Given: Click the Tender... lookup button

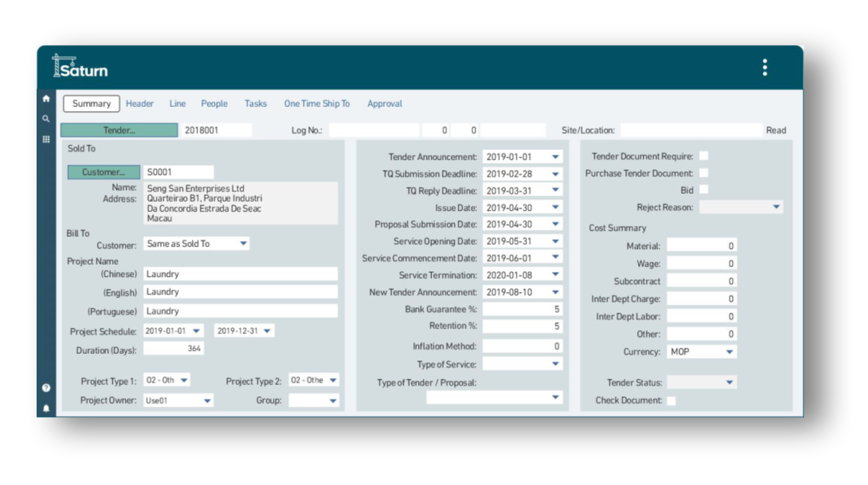Looking at the screenshot, I should coord(119,130).
